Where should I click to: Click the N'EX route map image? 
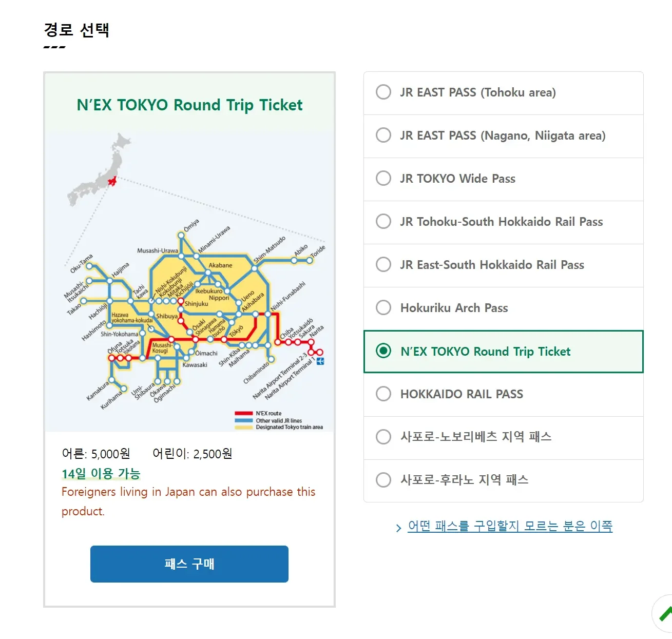tap(189, 287)
